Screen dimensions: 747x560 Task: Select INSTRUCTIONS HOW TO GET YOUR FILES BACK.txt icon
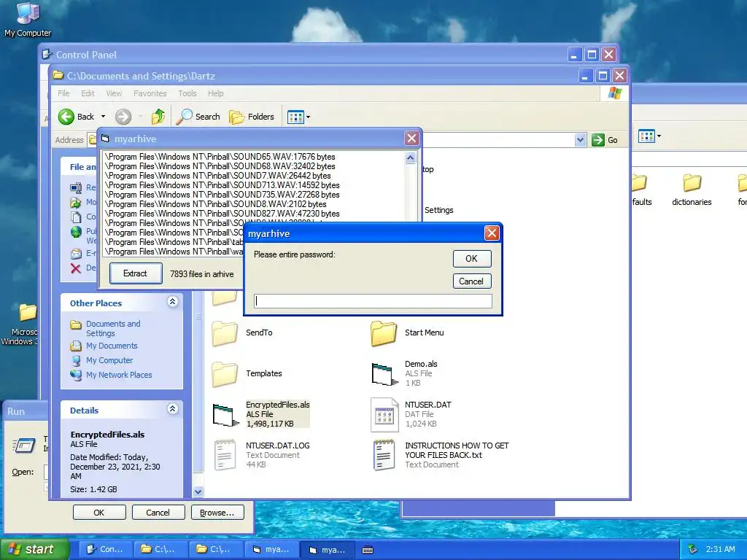pos(384,455)
